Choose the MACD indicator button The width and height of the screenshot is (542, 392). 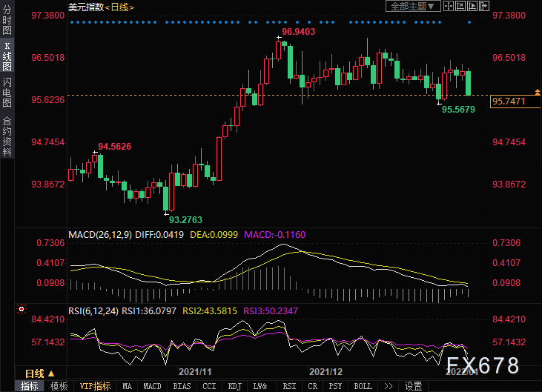point(153,386)
